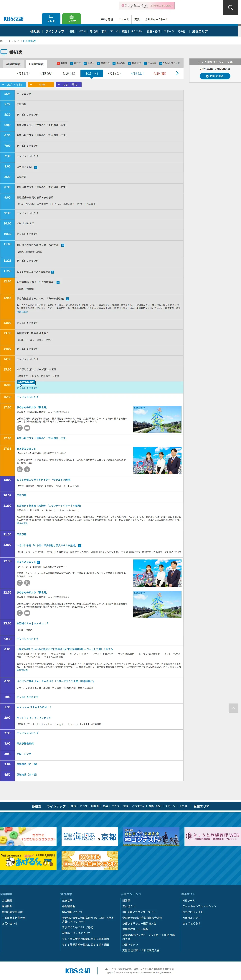
Task: Expand 続きを読む for 21:00 わがまま！気まま！旅気分
Action: pos(22,523)
